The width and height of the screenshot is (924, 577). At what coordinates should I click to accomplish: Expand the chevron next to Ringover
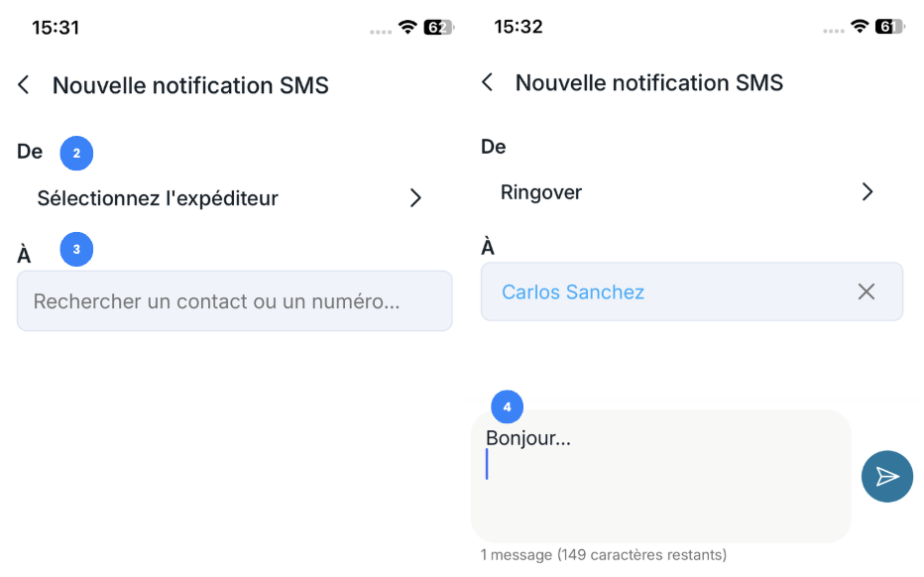pyautogui.click(x=867, y=192)
